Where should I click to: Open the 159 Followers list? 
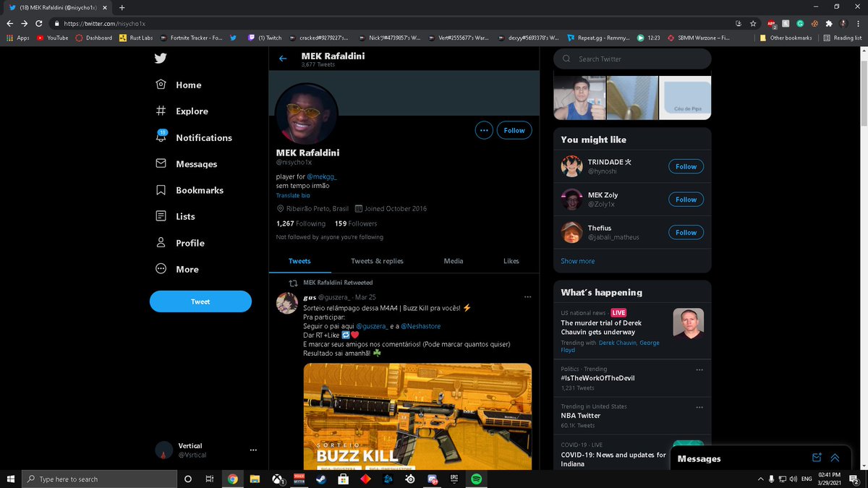click(356, 223)
